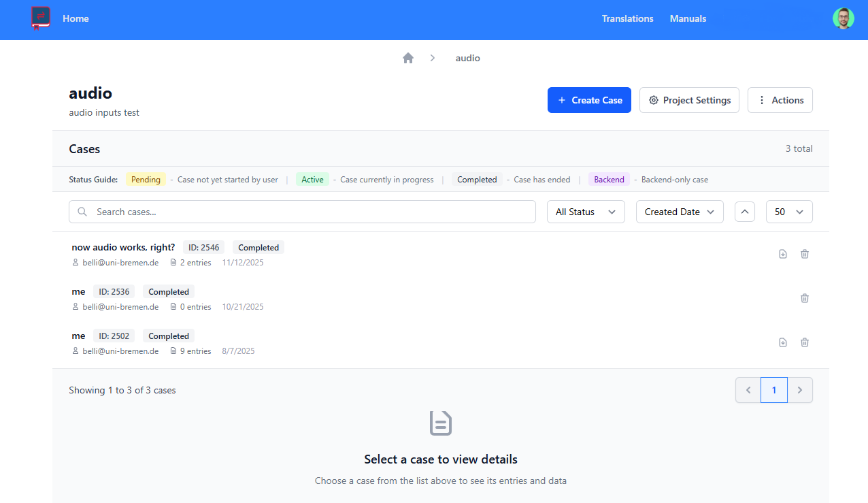This screenshot has width=868, height=503.
Task: Click the ID: 2502 badge
Action: pyautogui.click(x=114, y=336)
